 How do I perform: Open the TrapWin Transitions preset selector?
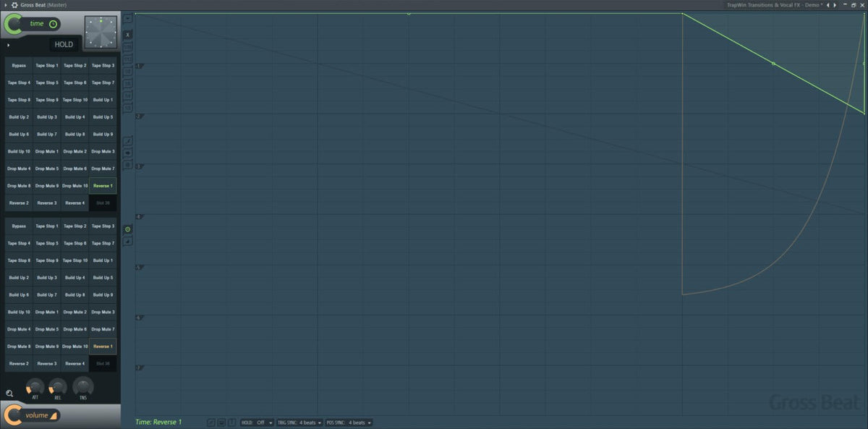(774, 5)
